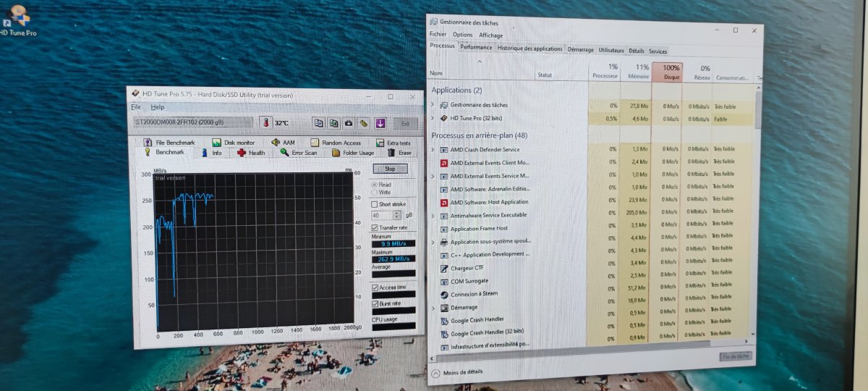868x391 pixels.
Task: Click the thermometer temperature icon
Action: (x=265, y=122)
